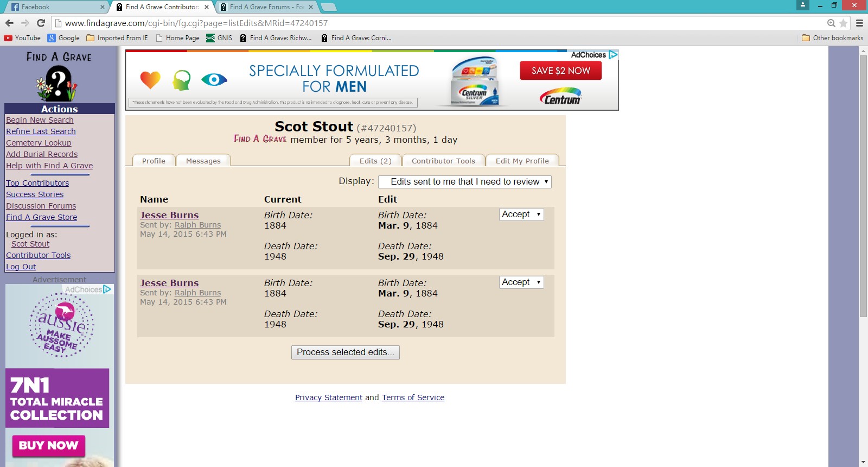Click the page vertical scrollbar
The width and height of the screenshot is (868, 467).
click(863, 185)
